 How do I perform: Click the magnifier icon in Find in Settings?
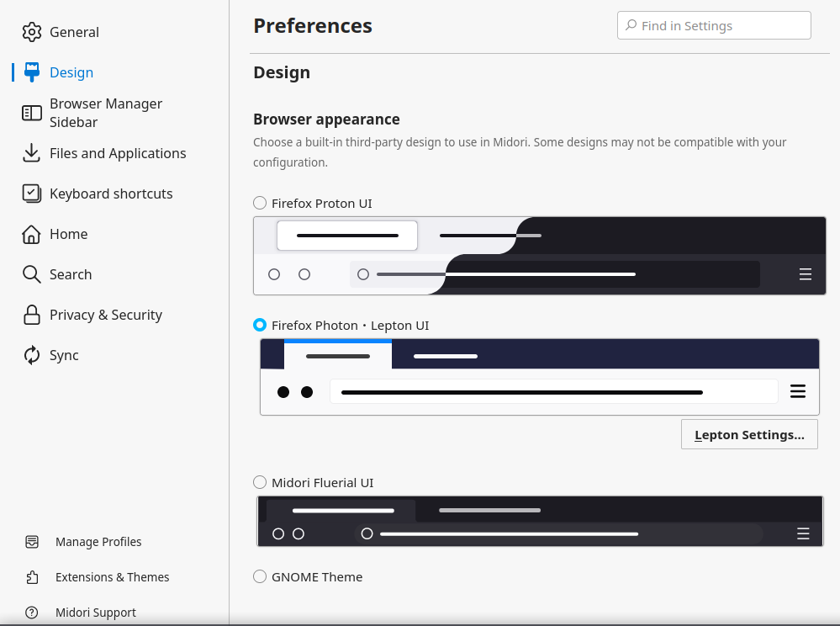[631, 25]
